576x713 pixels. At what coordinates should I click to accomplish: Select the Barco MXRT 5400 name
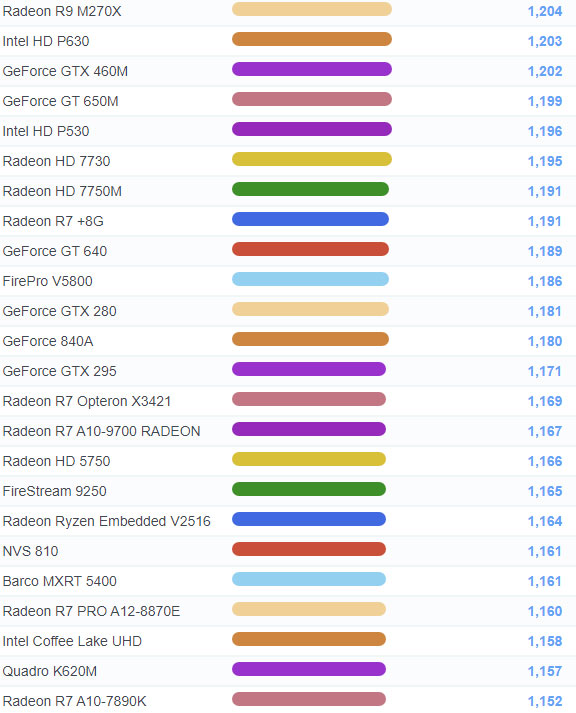(60, 582)
